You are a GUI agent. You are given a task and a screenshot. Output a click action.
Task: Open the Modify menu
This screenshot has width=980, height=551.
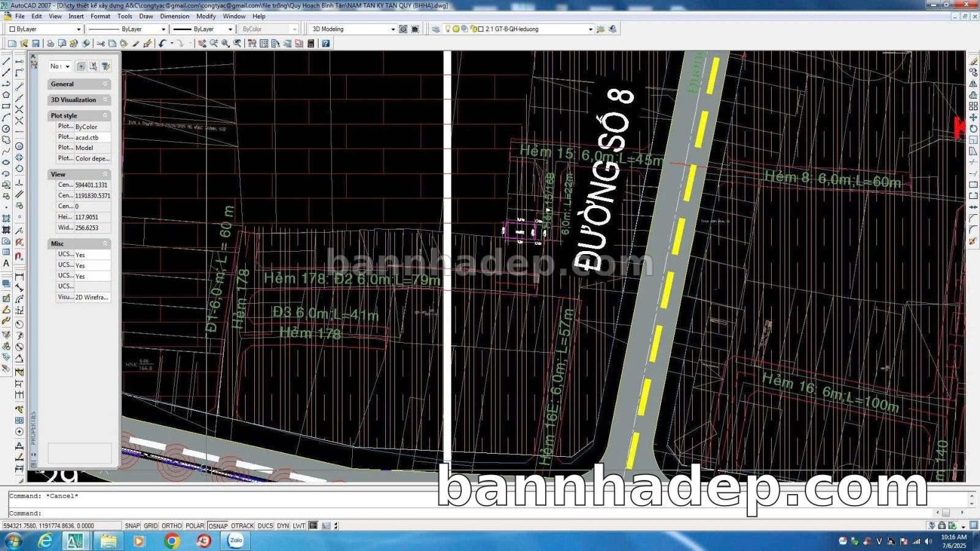[x=206, y=17]
